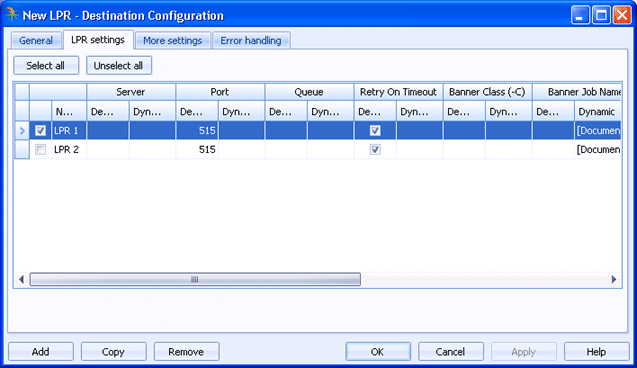
Task: Click Queue default cell in LPR 2 row
Action: click(x=286, y=149)
